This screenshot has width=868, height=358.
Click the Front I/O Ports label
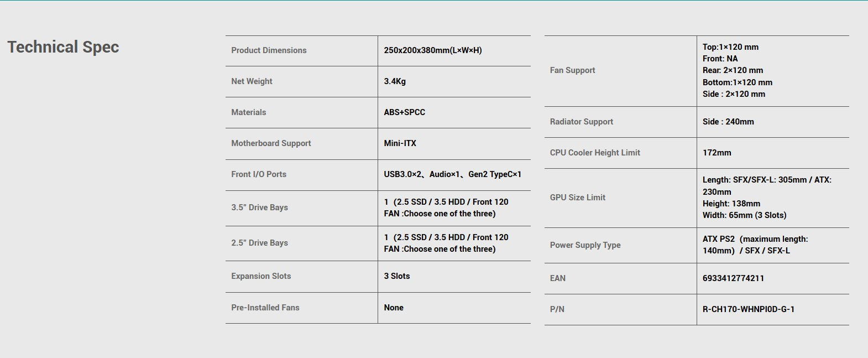click(x=259, y=174)
